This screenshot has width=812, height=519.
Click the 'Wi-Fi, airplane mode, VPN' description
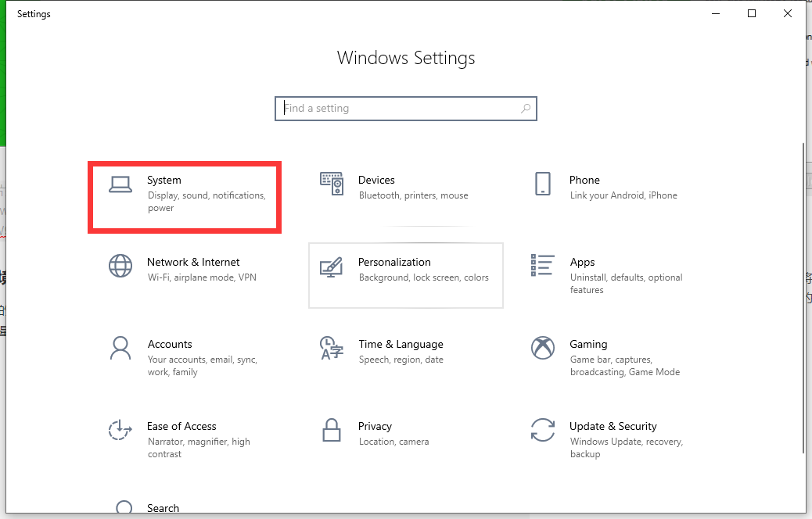202,277
